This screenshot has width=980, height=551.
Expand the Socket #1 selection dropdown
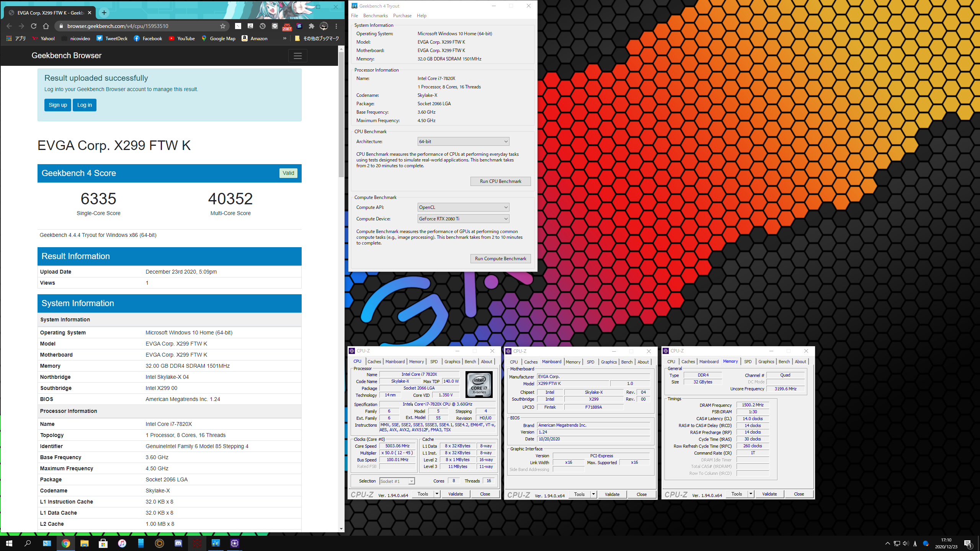click(397, 481)
